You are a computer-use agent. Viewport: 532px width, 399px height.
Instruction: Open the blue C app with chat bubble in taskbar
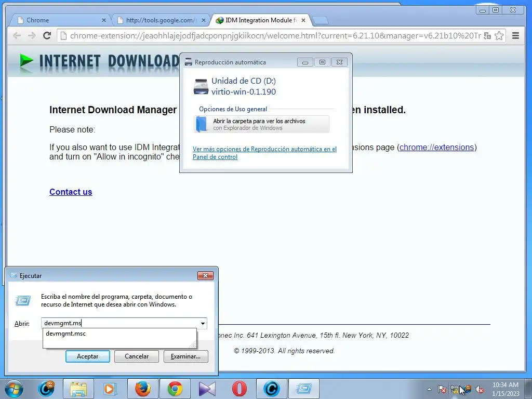(46, 389)
